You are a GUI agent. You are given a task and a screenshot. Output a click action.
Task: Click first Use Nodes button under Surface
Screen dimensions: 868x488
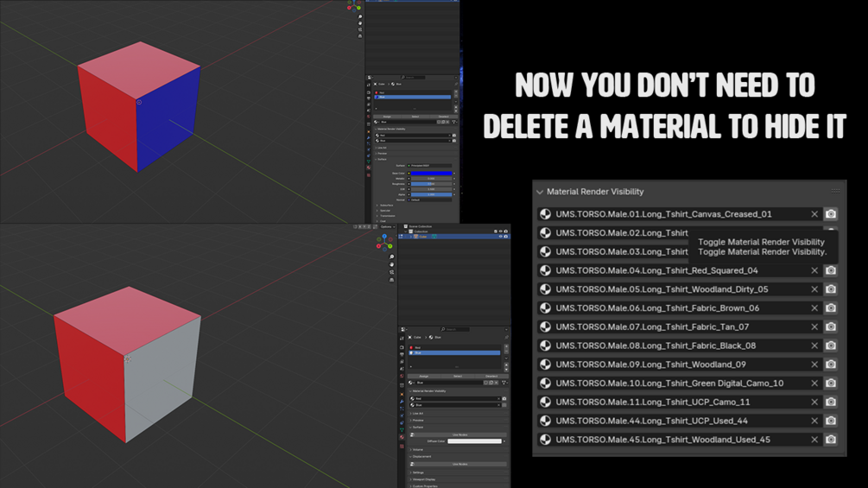tap(459, 435)
